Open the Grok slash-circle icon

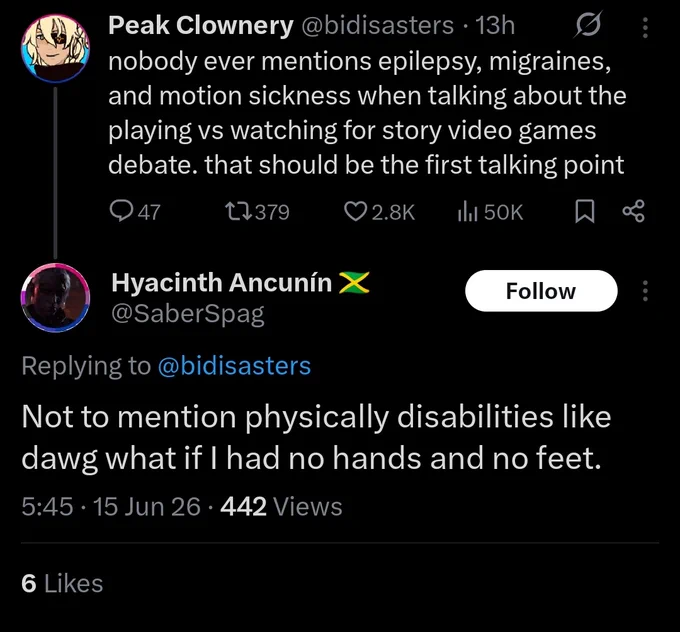(x=588, y=25)
